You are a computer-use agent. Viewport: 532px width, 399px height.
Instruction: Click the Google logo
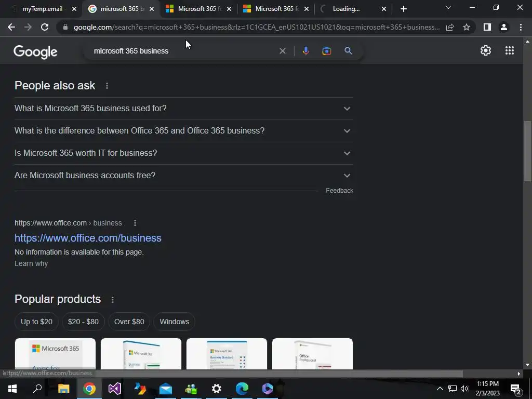coord(35,51)
